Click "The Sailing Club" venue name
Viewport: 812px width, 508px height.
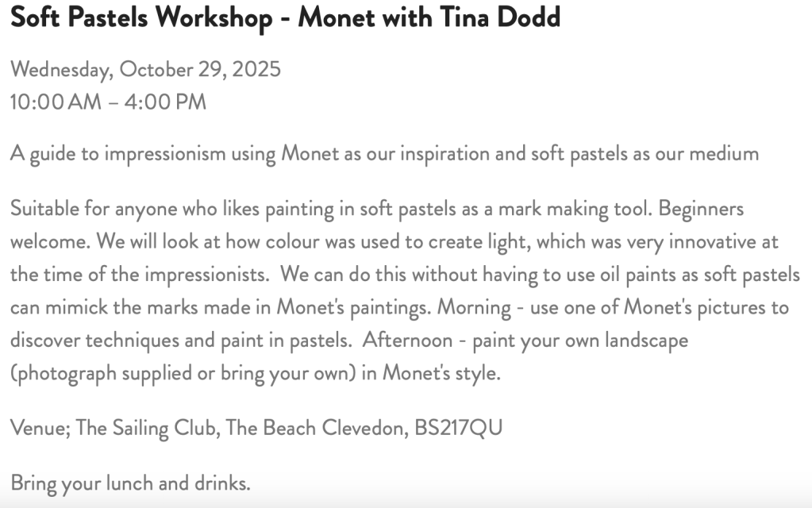(x=147, y=428)
